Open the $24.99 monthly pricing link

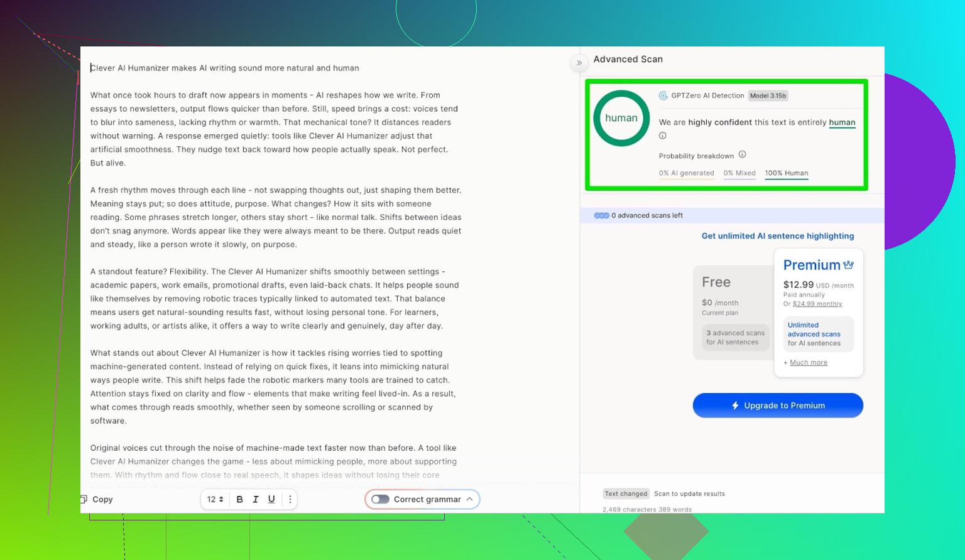[x=817, y=304]
